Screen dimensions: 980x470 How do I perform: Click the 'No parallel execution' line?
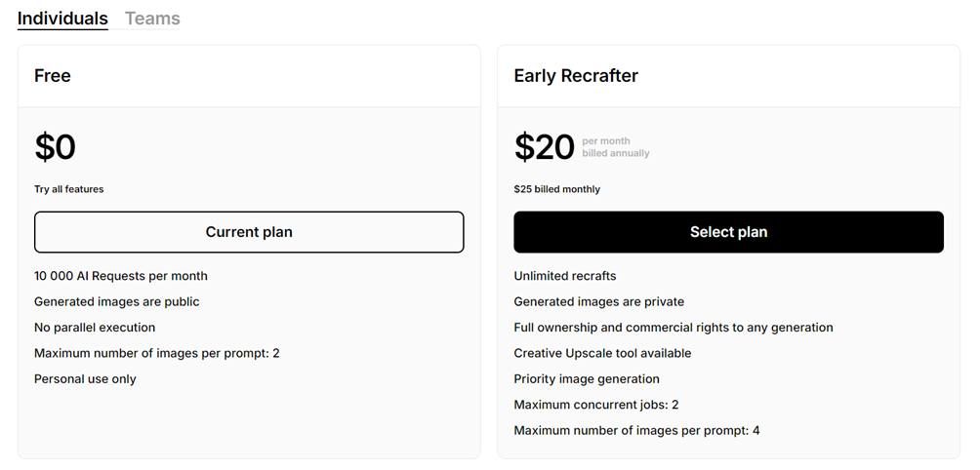pos(95,328)
